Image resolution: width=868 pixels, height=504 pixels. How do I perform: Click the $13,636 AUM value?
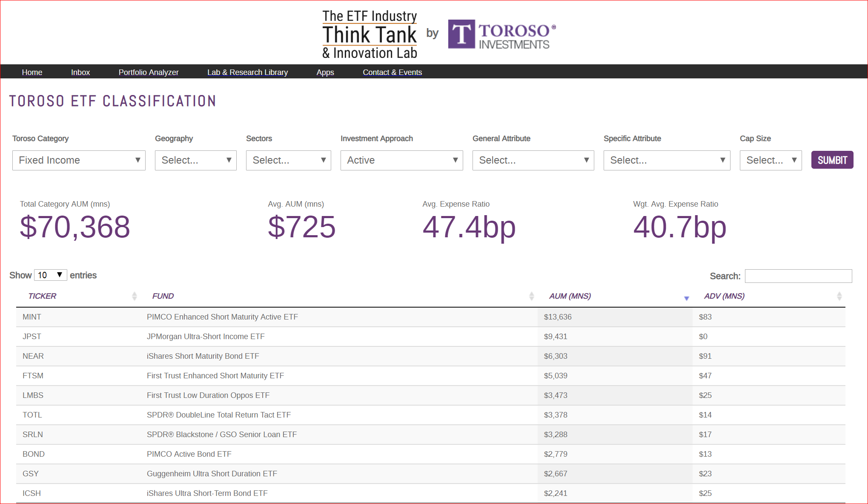pyautogui.click(x=558, y=317)
